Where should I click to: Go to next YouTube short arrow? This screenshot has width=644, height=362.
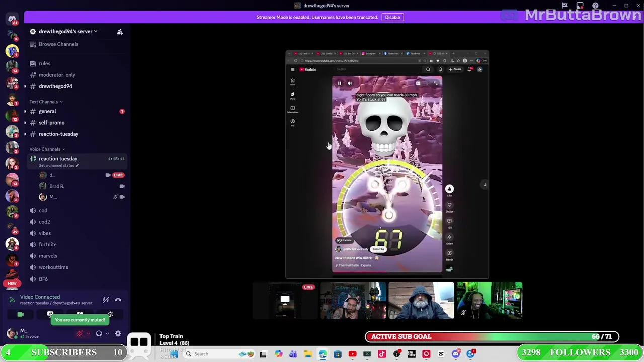pos(485,185)
